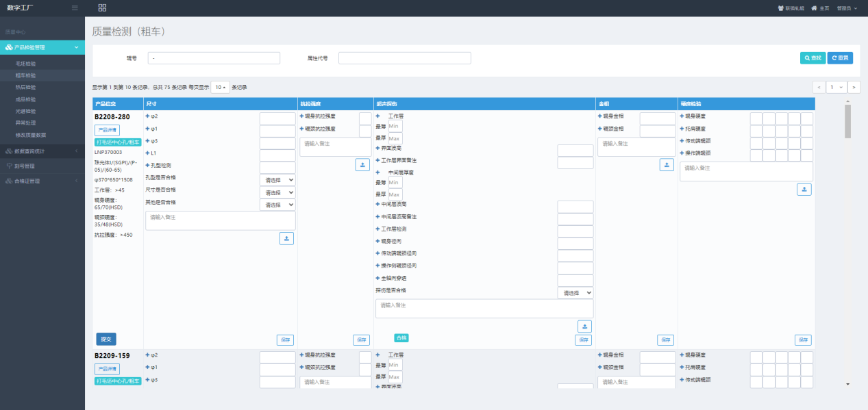Click the upload icon in the 金相 column
This screenshot has width=868, height=410.
click(x=666, y=165)
